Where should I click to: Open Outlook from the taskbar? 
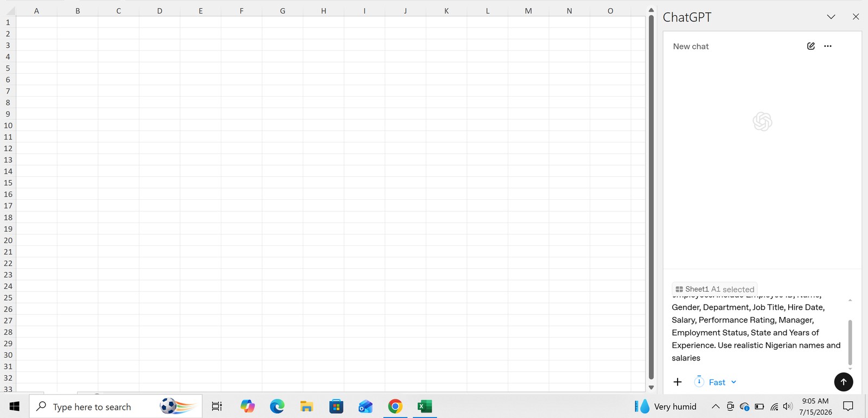point(366,406)
